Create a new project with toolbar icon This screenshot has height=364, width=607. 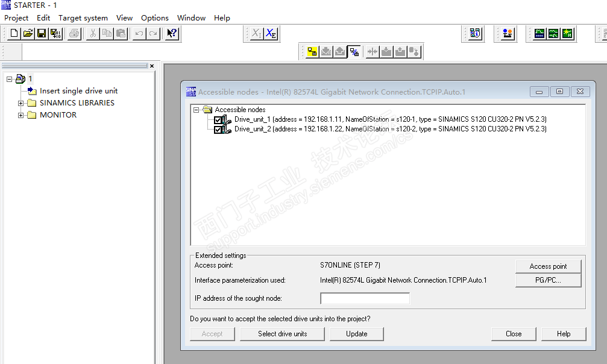pyautogui.click(x=14, y=33)
